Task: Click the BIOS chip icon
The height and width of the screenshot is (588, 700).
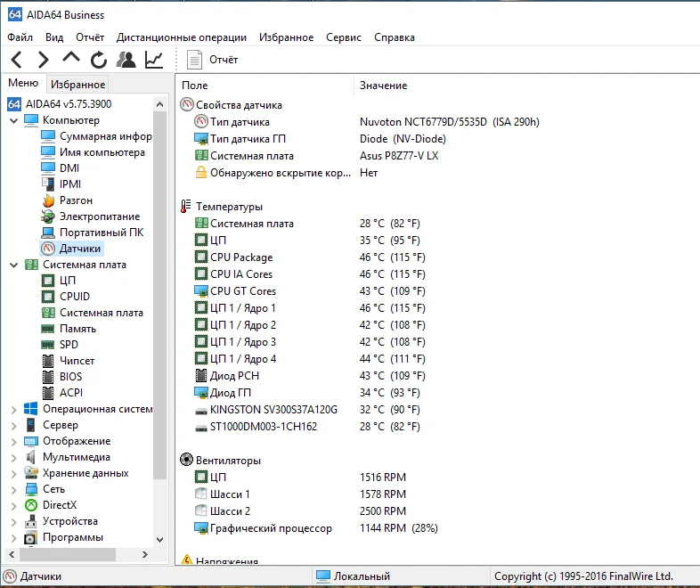Action: pyautogui.click(x=48, y=377)
